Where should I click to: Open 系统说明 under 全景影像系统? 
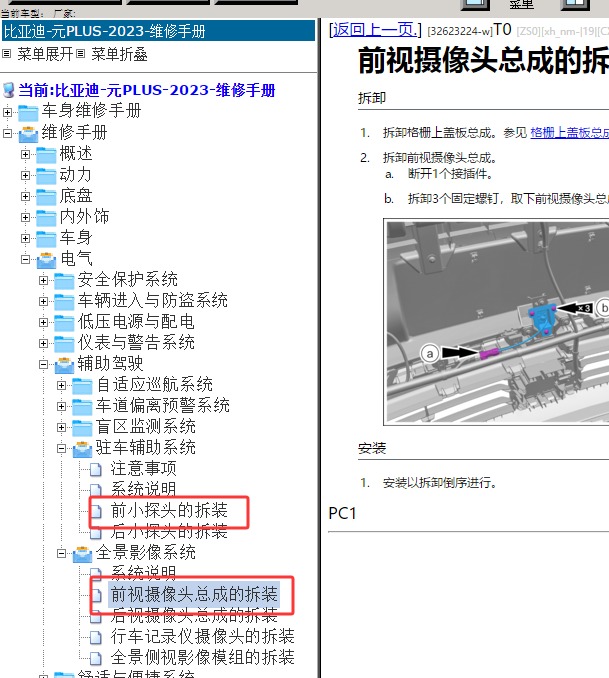point(143,573)
